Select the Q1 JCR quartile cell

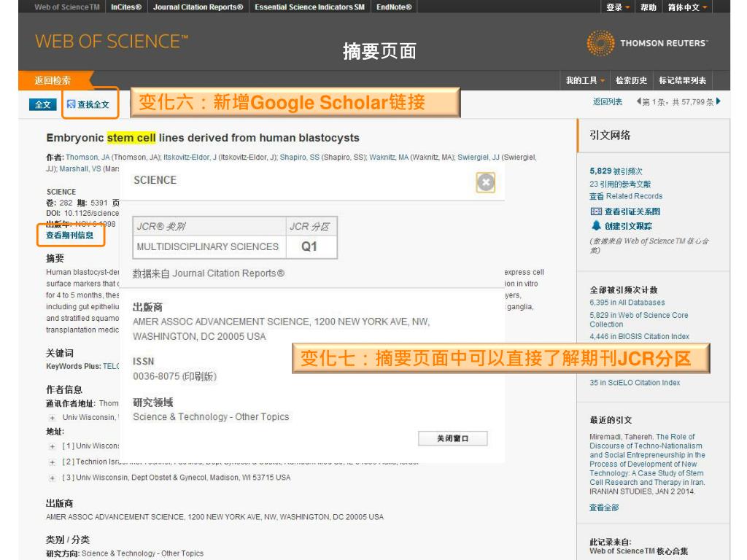pyautogui.click(x=311, y=246)
